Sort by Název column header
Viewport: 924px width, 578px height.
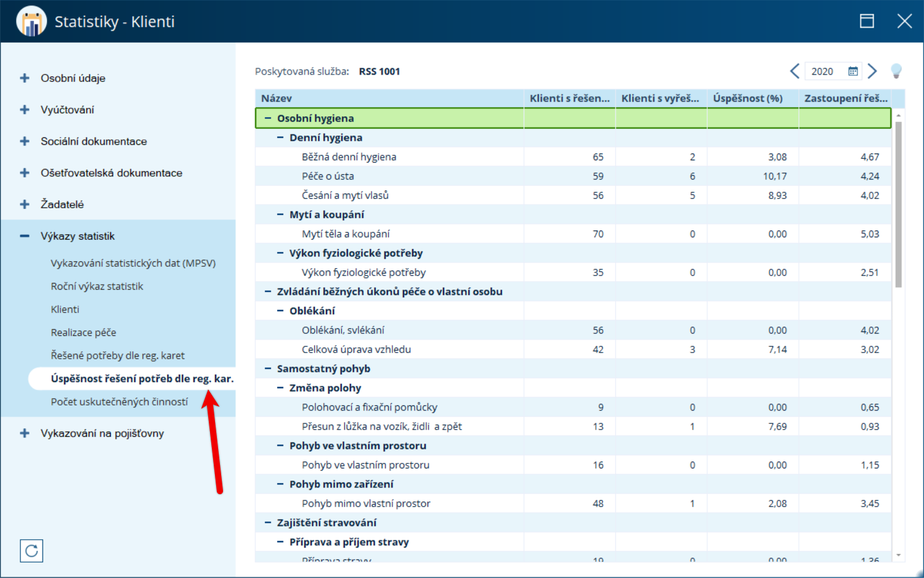[389, 99]
